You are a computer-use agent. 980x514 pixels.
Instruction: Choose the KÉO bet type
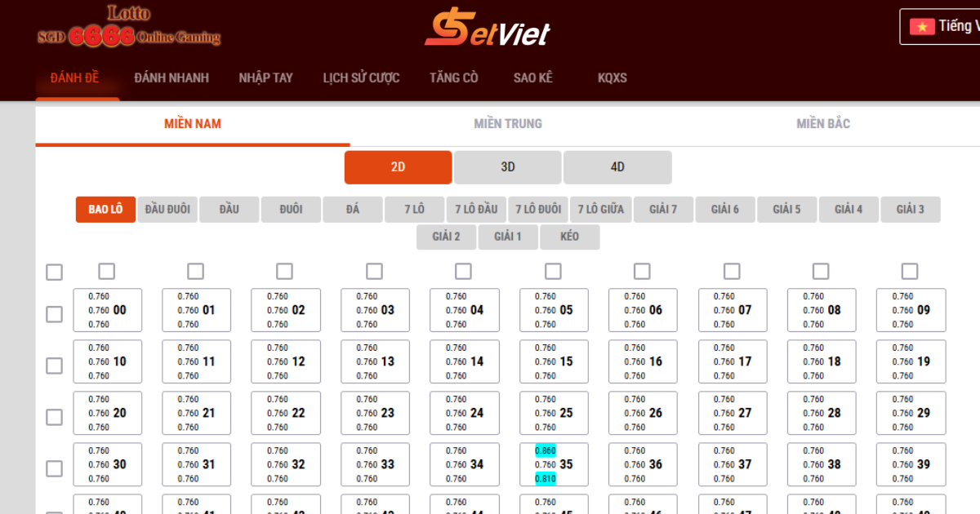click(569, 237)
